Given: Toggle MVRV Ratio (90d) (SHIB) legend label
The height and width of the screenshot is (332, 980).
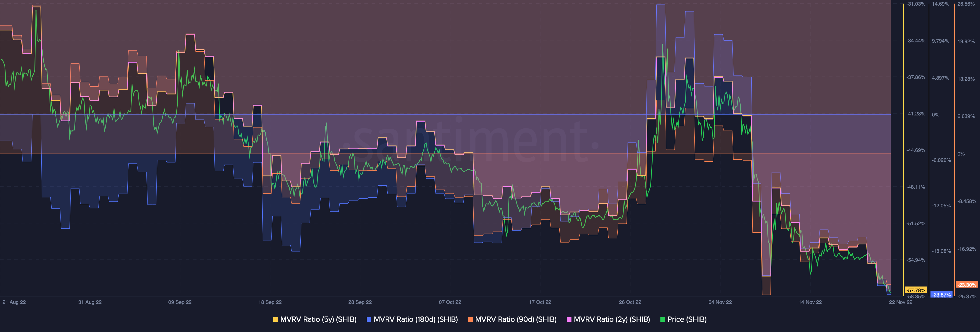Looking at the screenshot, I should pyautogui.click(x=516, y=319).
